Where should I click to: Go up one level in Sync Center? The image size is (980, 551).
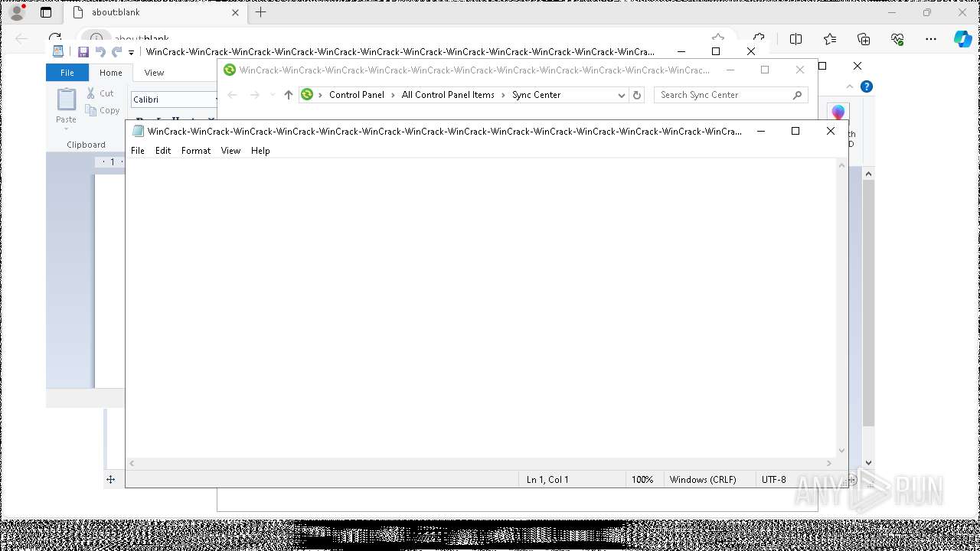(289, 95)
